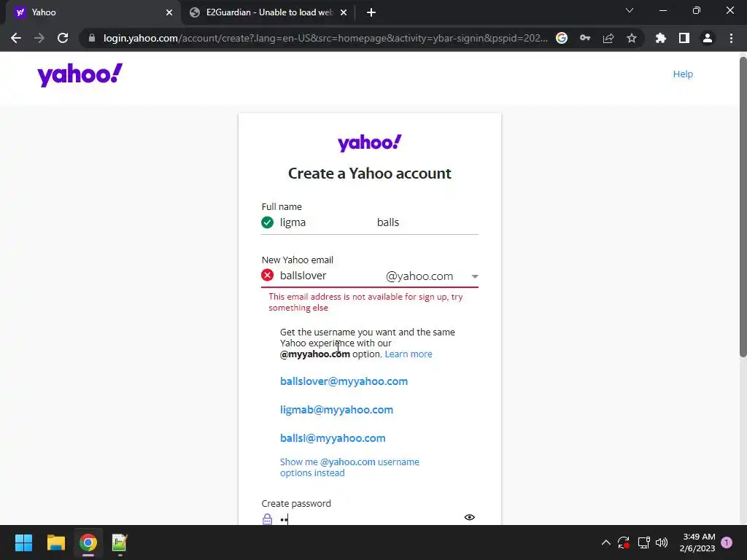Click the first name field containing ligma

[324, 222]
